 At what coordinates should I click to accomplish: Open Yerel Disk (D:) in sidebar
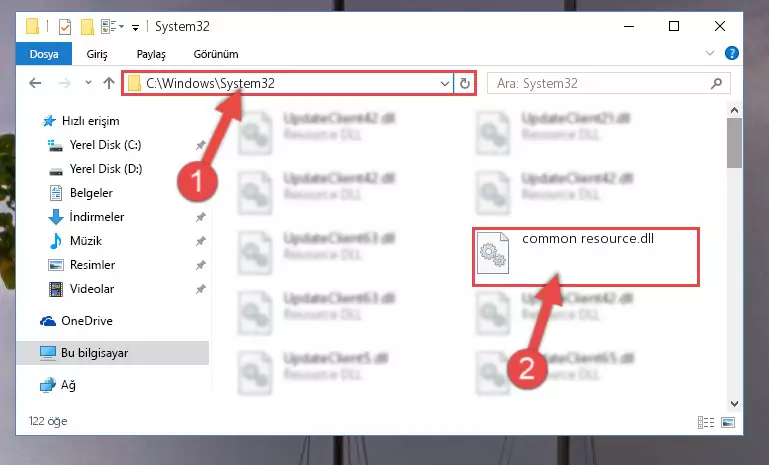106,169
